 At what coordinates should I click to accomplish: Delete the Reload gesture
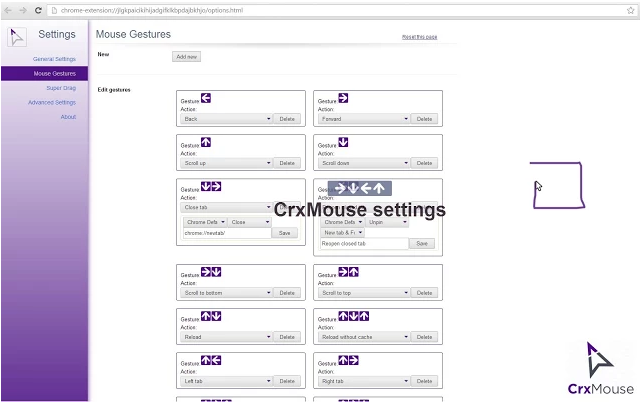[287, 337]
